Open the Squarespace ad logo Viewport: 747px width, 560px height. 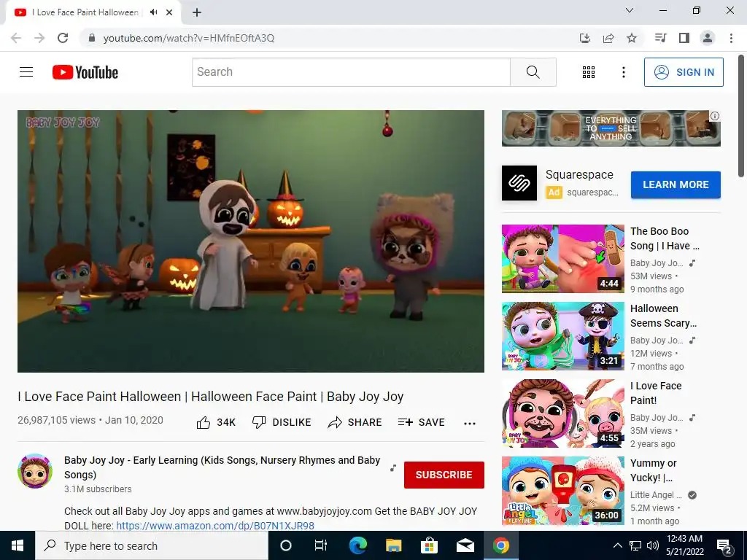pos(519,183)
